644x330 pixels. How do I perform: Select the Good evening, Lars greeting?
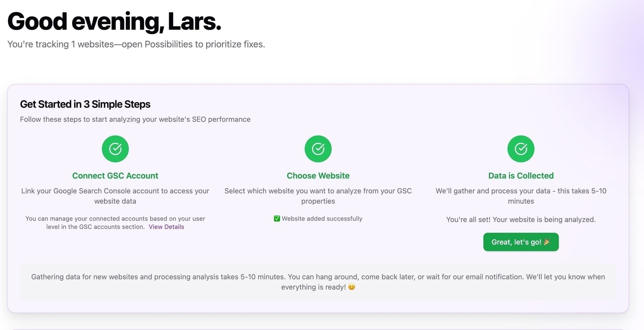tap(114, 21)
